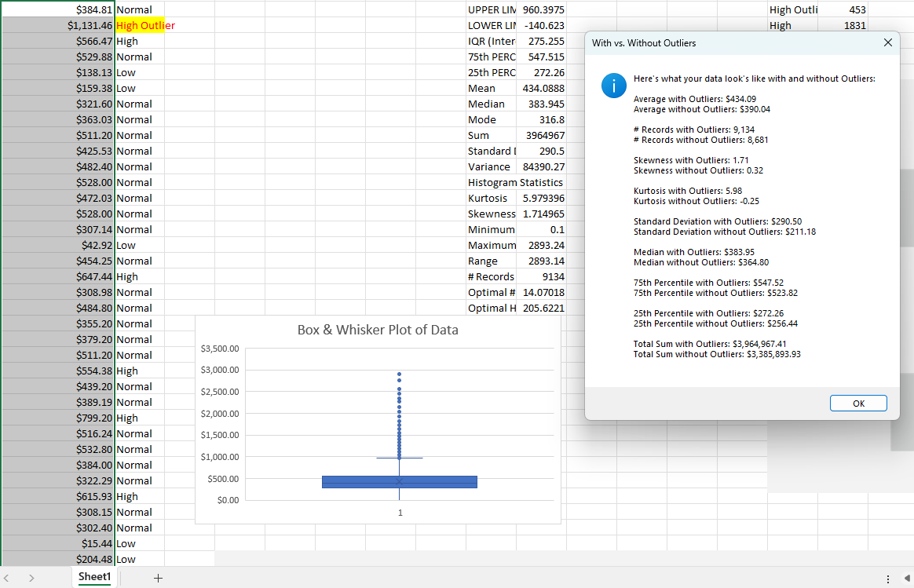Close the With vs. Without Outliers dialog
The image size is (914, 588).
coord(887,43)
